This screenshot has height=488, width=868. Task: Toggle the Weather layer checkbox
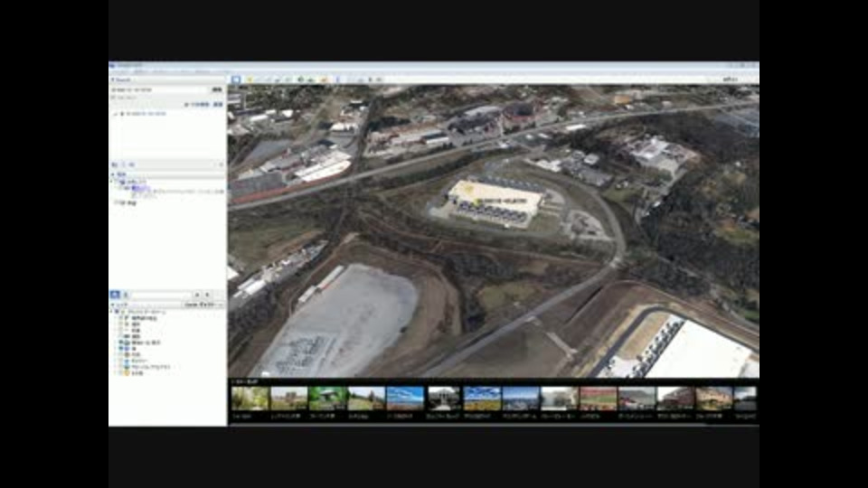pyautogui.click(x=122, y=354)
